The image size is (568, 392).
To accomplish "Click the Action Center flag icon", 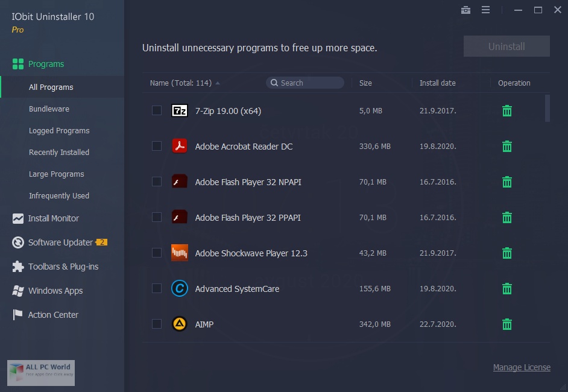I will coord(17,314).
